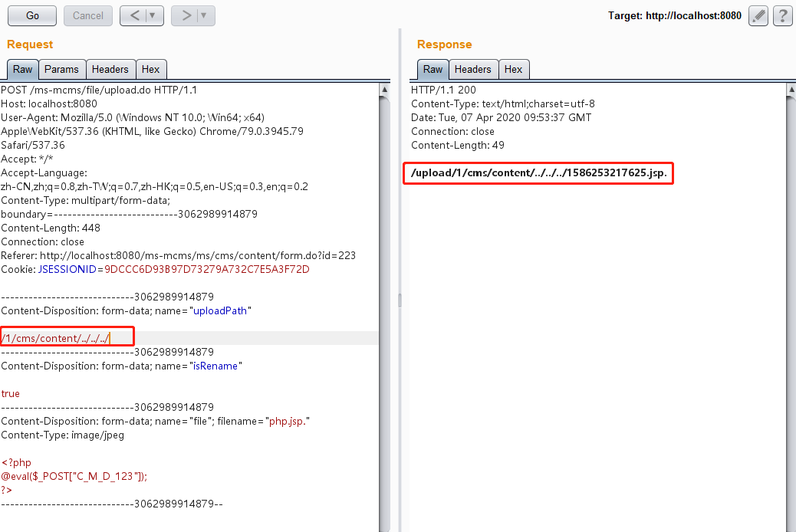Switch to the Response Hex tab

tap(513, 70)
